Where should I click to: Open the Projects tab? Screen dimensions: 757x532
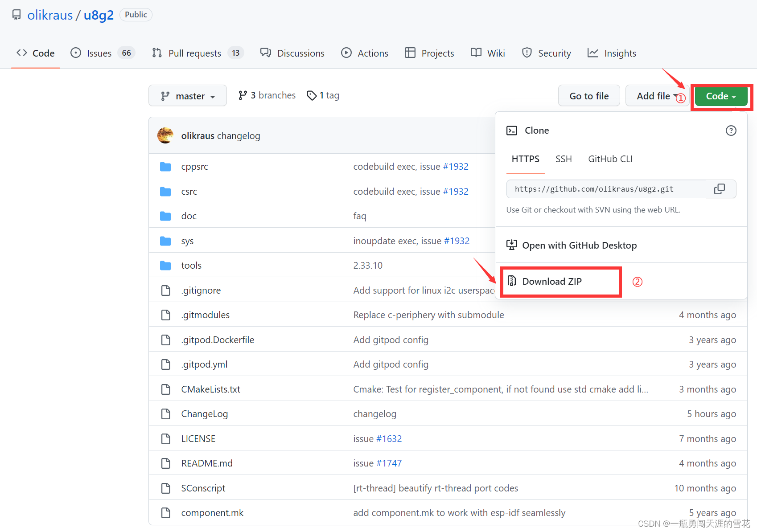pyautogui.click(x=429, y=53)
